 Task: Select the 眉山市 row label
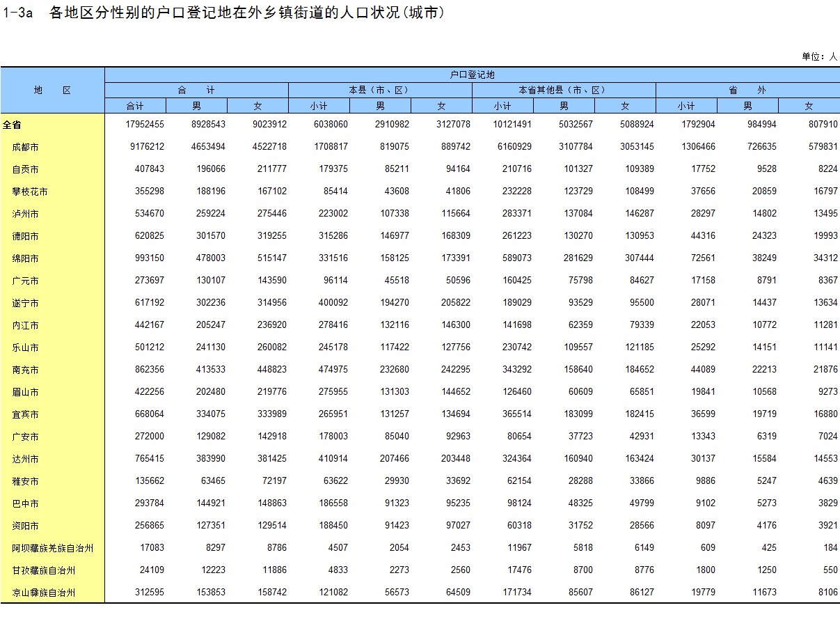(25, 393)
